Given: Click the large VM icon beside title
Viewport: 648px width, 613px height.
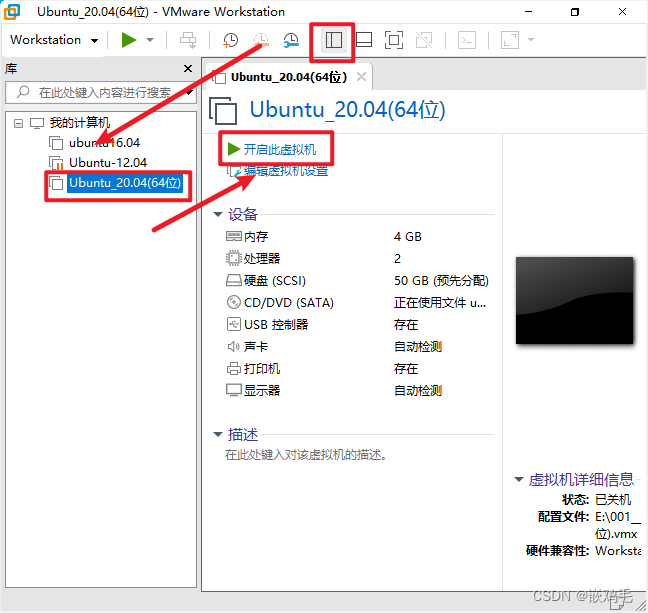Looking at the screenshot, I should coord(223,110).
